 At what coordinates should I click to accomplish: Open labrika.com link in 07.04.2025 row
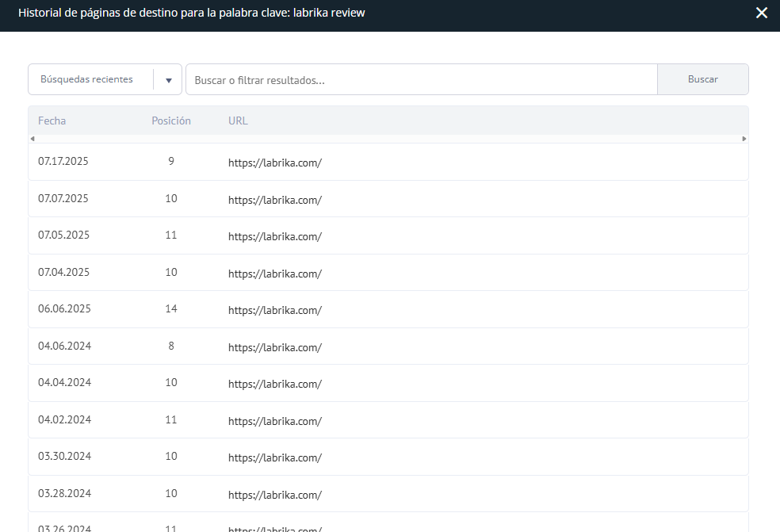pos(275,274)
